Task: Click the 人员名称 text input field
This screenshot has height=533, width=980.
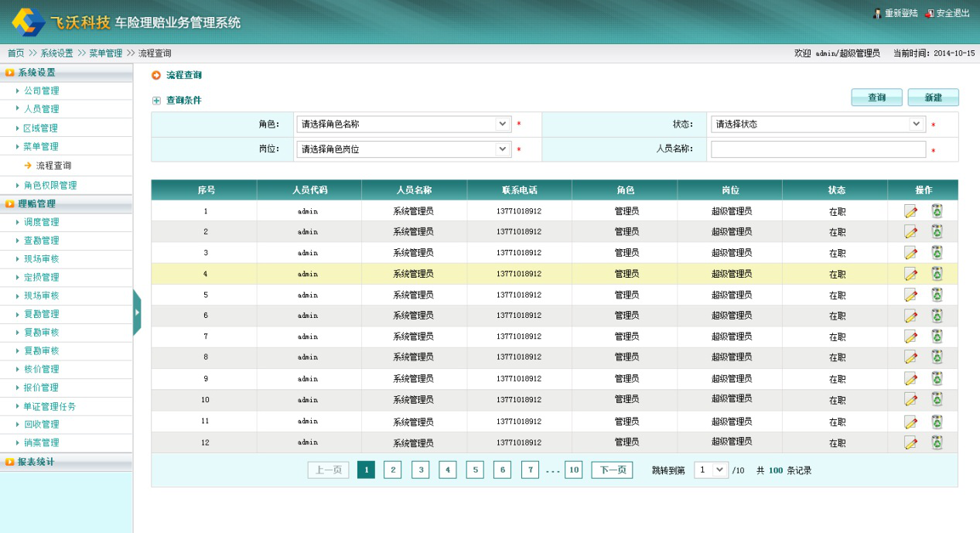Action: [x=818, y=149]
